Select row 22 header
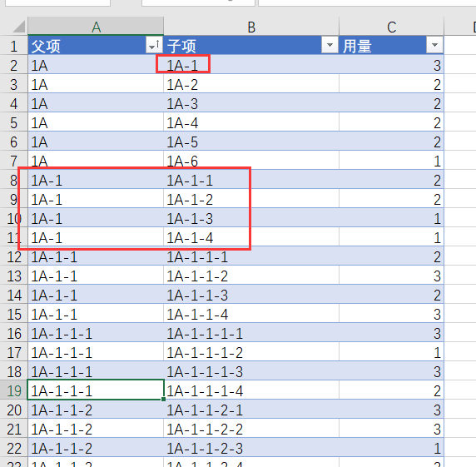476x467 pixels. click(13, 448)
